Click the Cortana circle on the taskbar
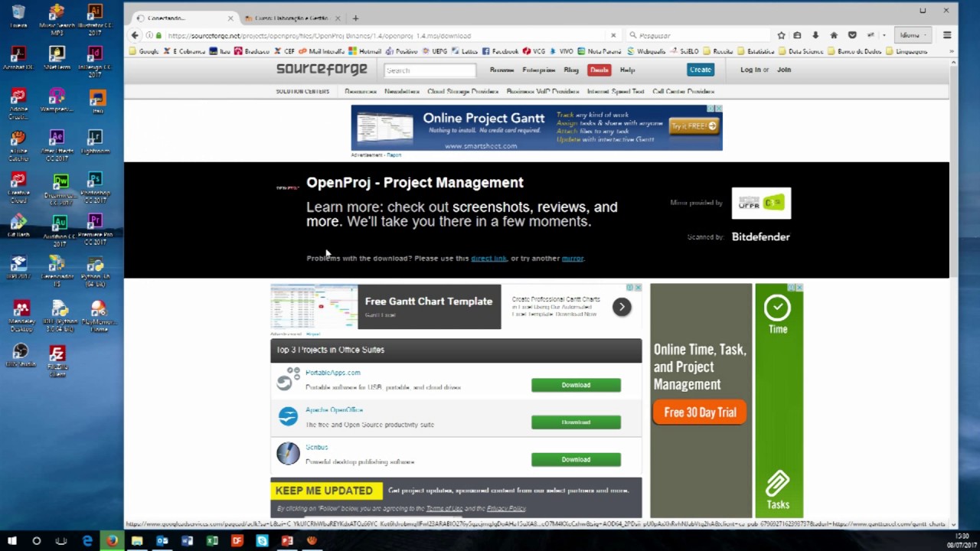Viewport: 980px width, 551px height. [x=36, y=540]
